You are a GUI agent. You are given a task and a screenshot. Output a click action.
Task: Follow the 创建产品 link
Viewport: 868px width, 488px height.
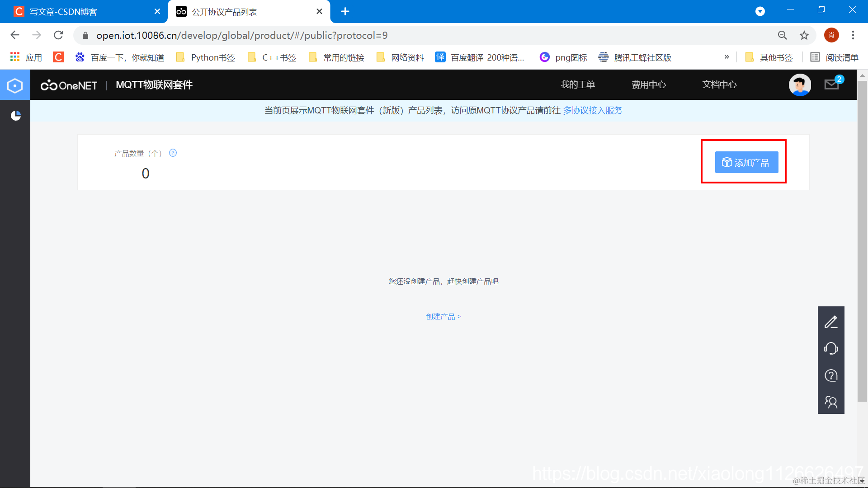443,316
